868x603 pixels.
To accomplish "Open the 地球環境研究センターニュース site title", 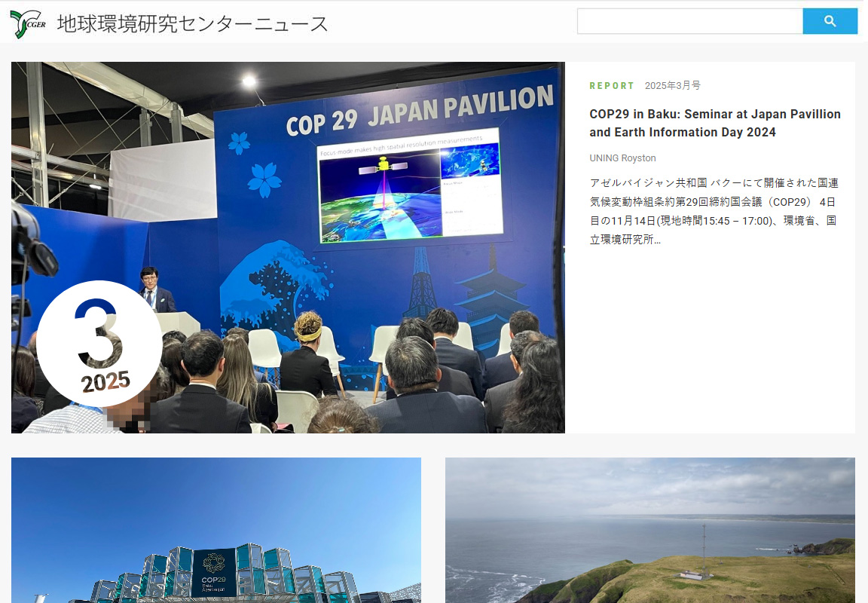I will tap(193, 24).
